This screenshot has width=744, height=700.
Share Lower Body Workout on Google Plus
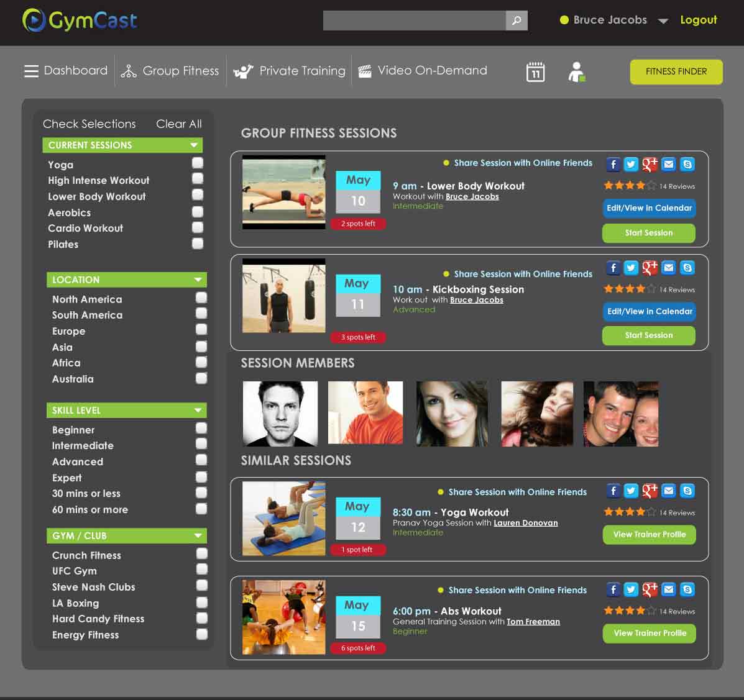(650, 164)
